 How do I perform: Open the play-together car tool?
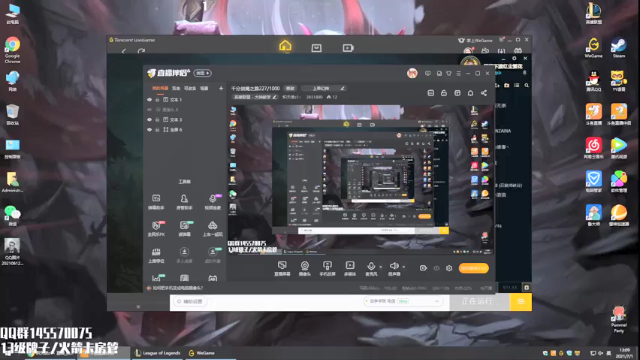coord(212,229)
